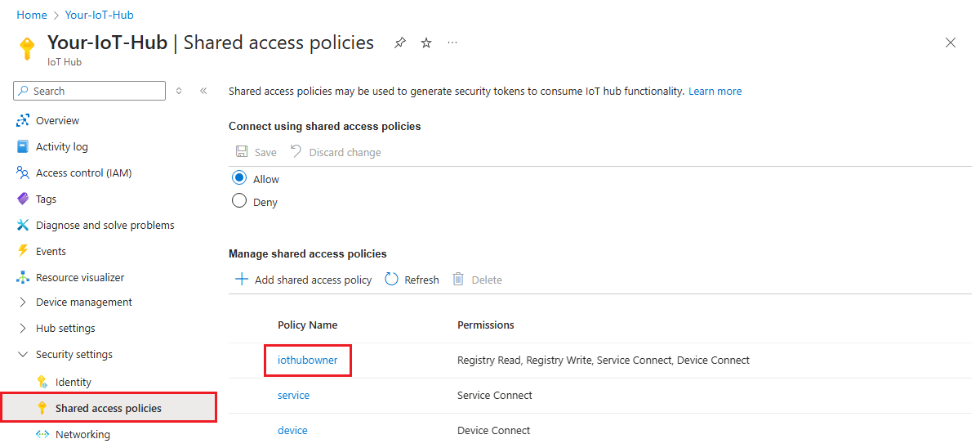
Task: Go to Diagnose and solve problems
Action: (x=105, y=225)
